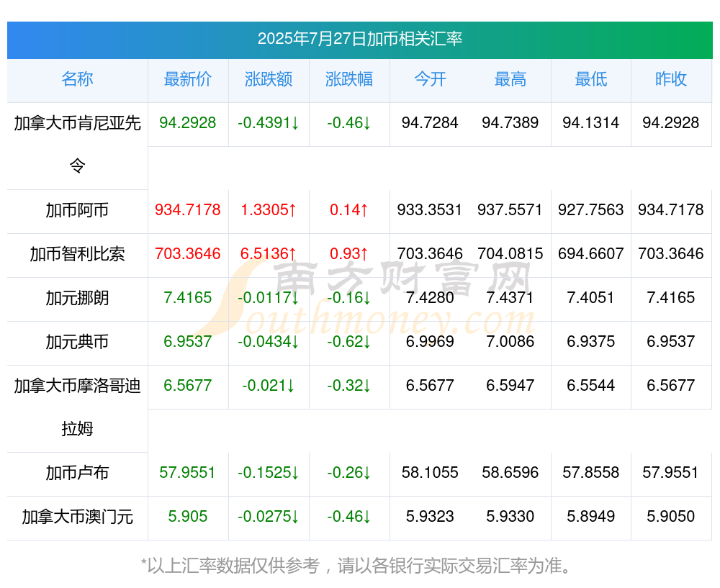Click change value -0.0434↓
Screen dimensions: 720x588
pos(269,342)
